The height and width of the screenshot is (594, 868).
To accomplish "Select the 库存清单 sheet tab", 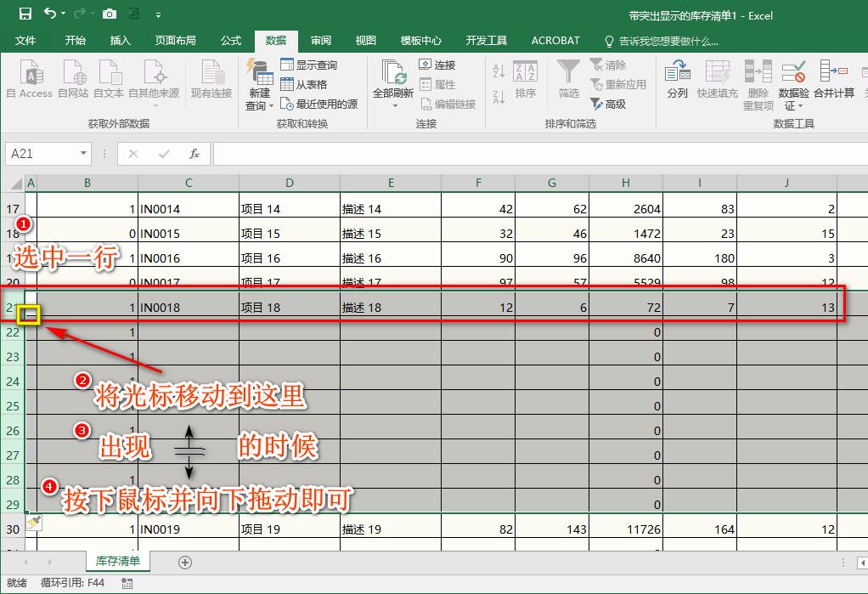I will 118,561.
